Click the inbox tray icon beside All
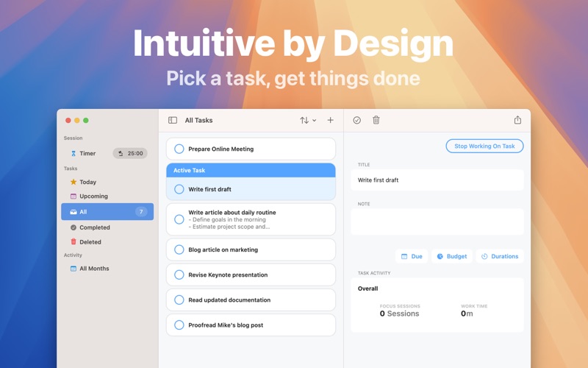Viewport: 588px width, 368px height. coord(73,212)
